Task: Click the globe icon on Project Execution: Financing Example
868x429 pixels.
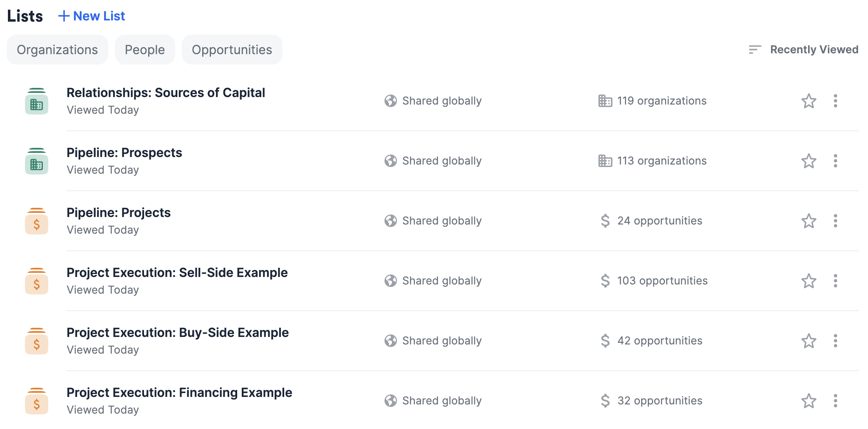Action: point(390,401)
